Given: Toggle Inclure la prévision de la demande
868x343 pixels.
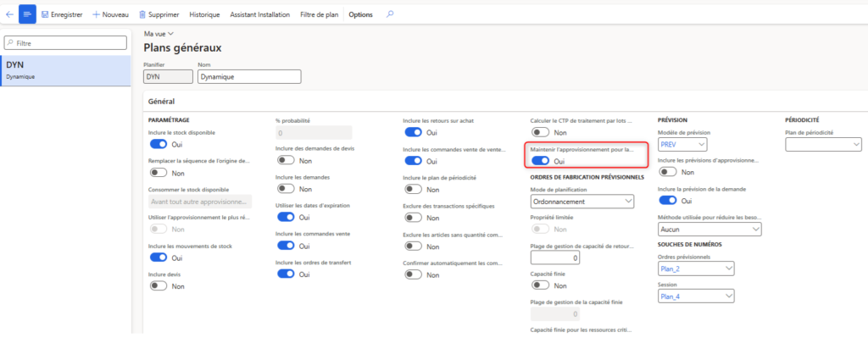Looking at the screenshot, I should (668, 200).
